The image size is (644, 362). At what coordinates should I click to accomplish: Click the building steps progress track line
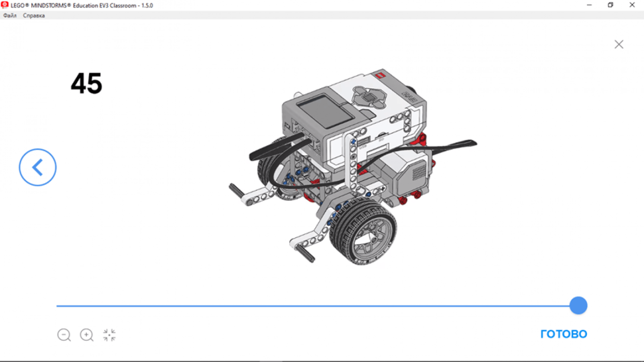tap(311, 306)
